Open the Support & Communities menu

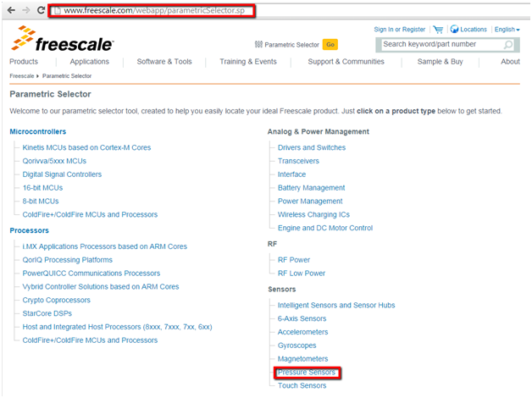coord(346,62)
